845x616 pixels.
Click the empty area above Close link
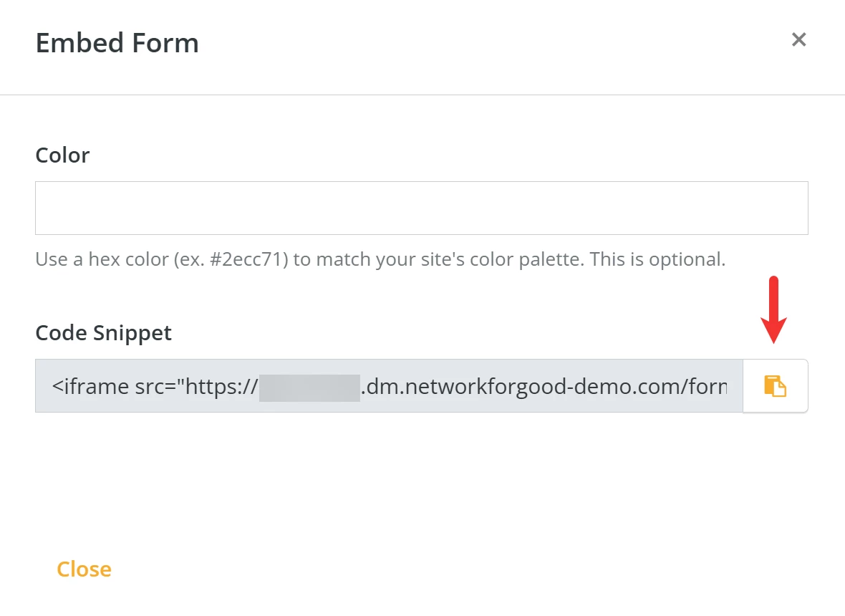422,487
